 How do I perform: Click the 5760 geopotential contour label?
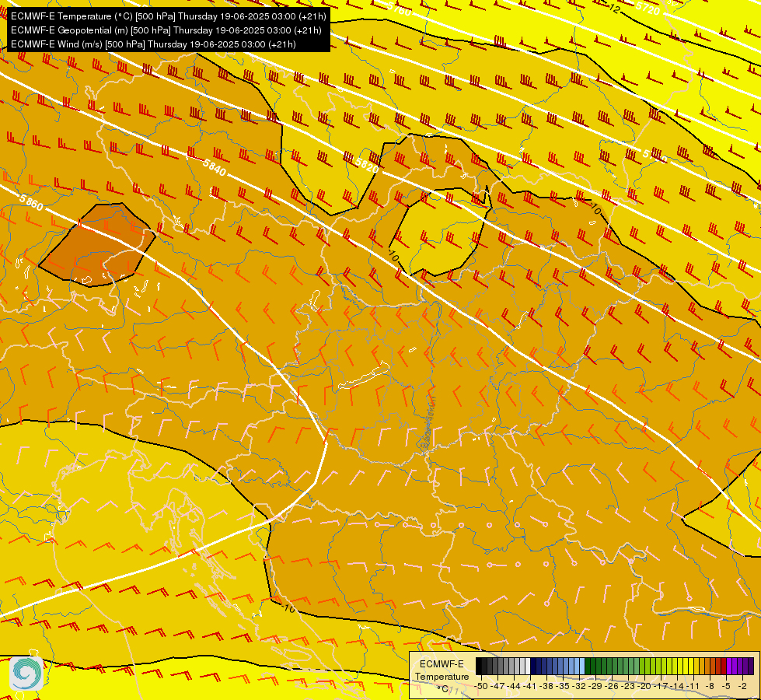point(399,9)
